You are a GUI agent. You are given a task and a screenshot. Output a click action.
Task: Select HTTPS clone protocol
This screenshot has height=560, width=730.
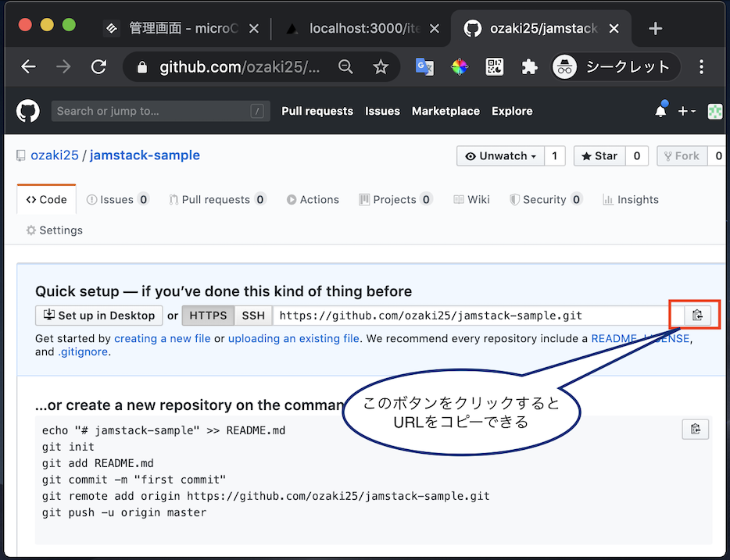[x=208, y=316]
